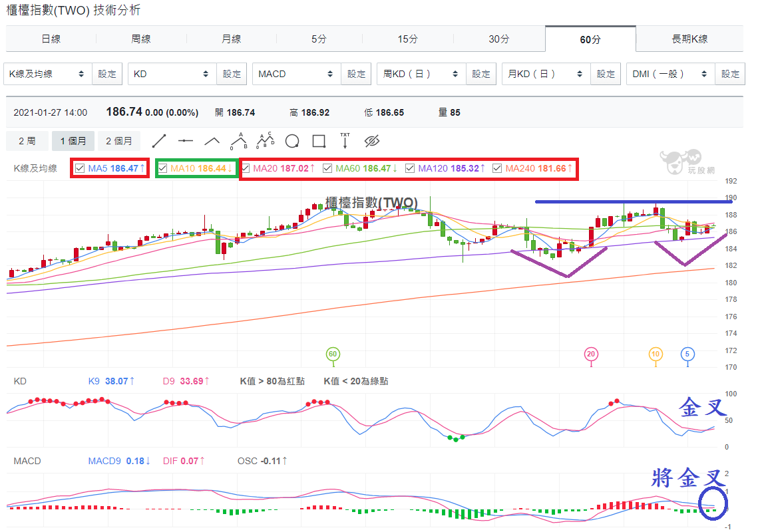Uncheck the MA20 moving average checkbox
762x532 pixels.
[246, 168]
